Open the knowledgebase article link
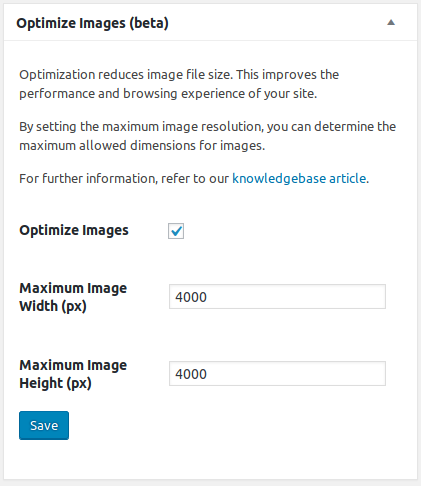Screen dimensions: 421x486 point(299,179)
